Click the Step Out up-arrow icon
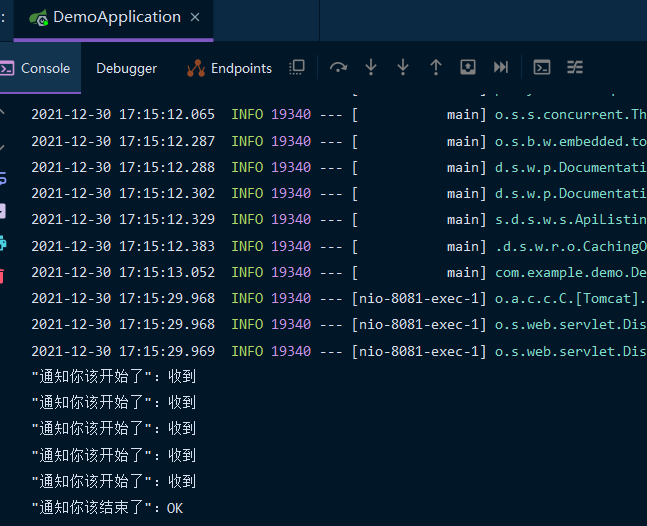Viewport: 647px width, 526px height. pos(436,67)
